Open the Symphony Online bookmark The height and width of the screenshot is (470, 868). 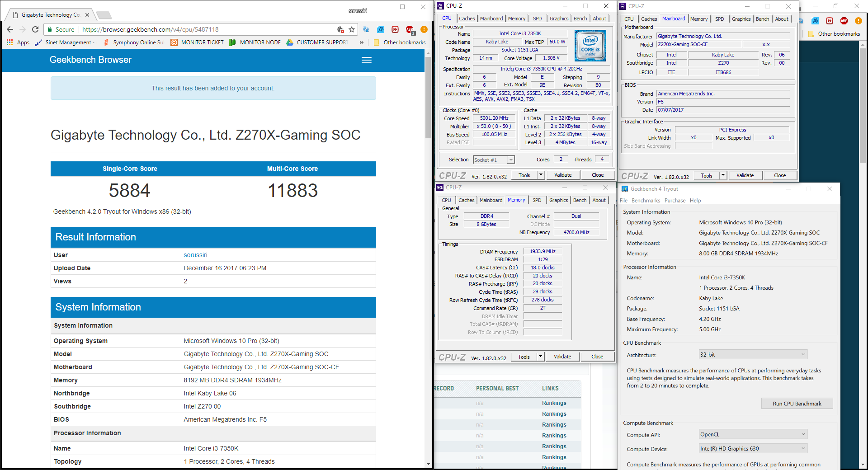pos(134,42)
